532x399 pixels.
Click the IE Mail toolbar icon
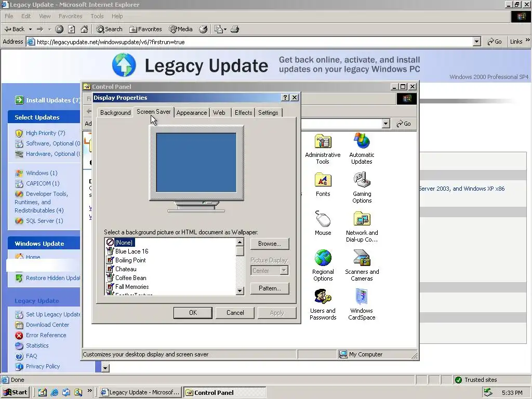[219, 29]
